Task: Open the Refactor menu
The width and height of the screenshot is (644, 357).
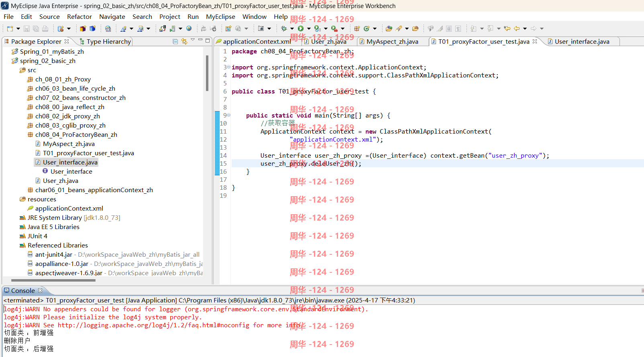Action: [x=79, y=16]
